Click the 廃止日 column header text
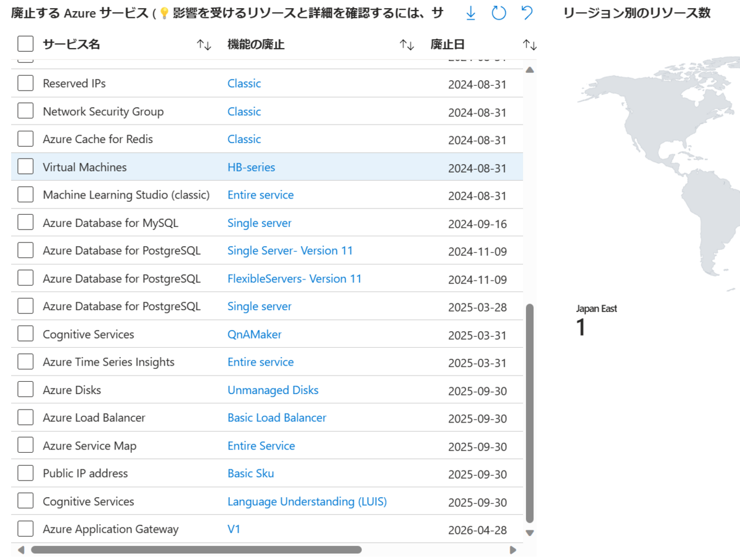 click(x=447, y=44)
